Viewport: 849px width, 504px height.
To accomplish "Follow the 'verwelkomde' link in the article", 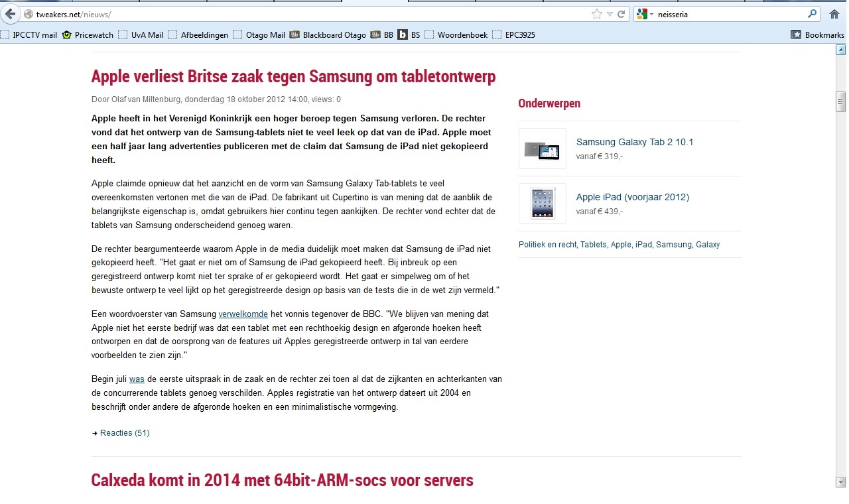I will point(243,314).
